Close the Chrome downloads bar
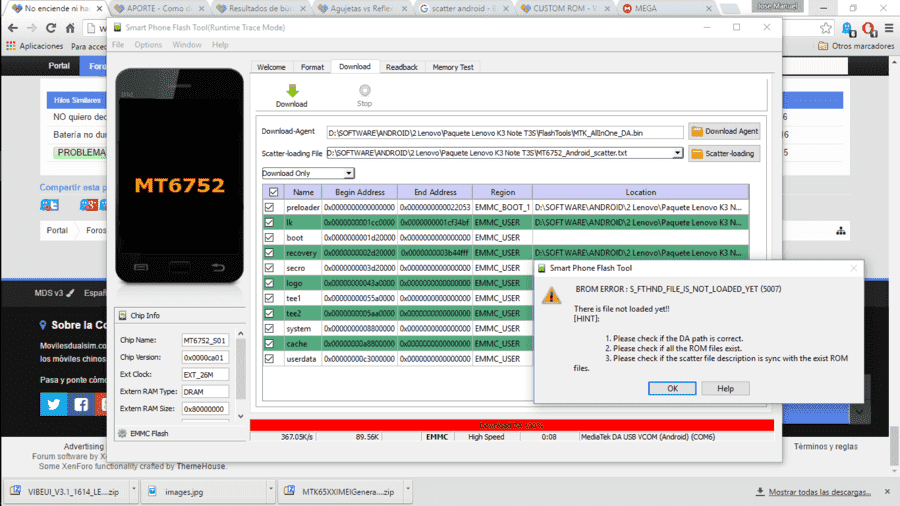The height and width of the screenshot is (506, 900). click(x=887, y=492)
